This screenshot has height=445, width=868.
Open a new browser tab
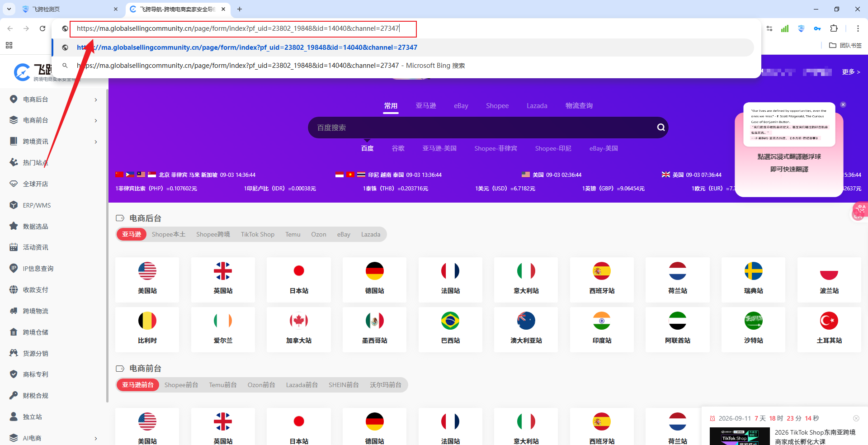(x=240, y=9)
